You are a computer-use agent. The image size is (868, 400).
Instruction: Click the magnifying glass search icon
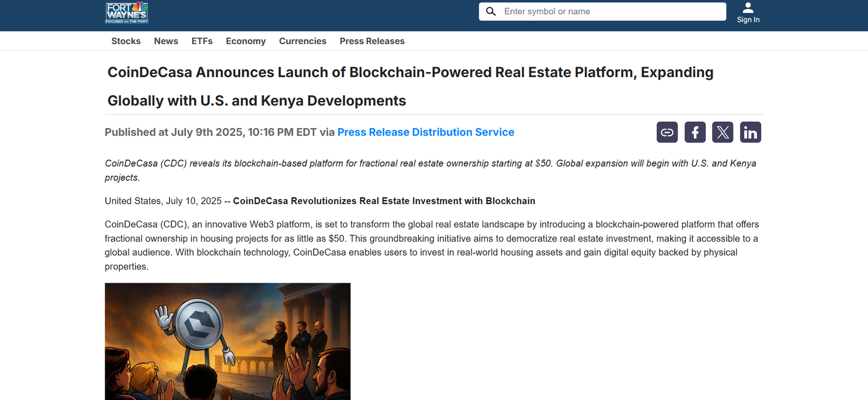(x=491, y=11)
